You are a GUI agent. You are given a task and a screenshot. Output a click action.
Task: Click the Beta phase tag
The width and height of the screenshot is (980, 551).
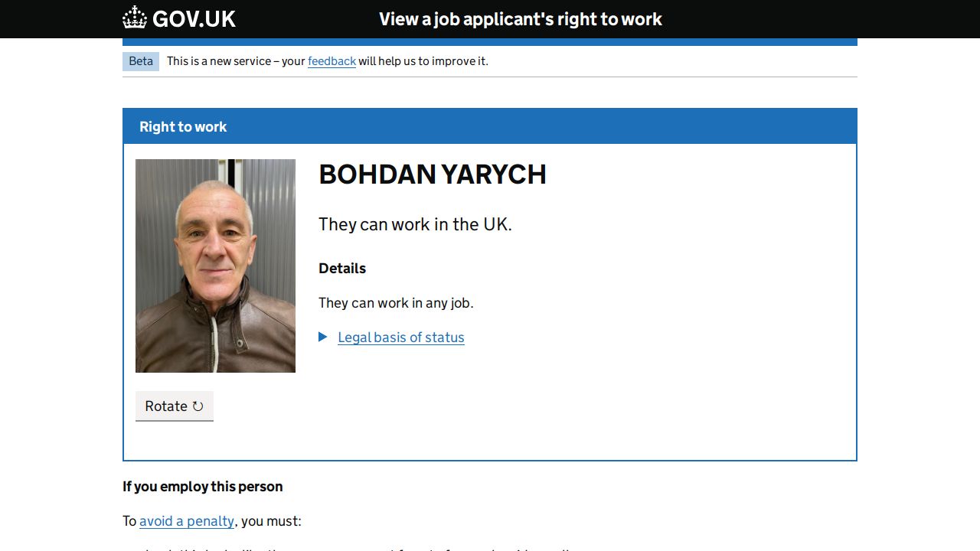(x=141, y=61)
